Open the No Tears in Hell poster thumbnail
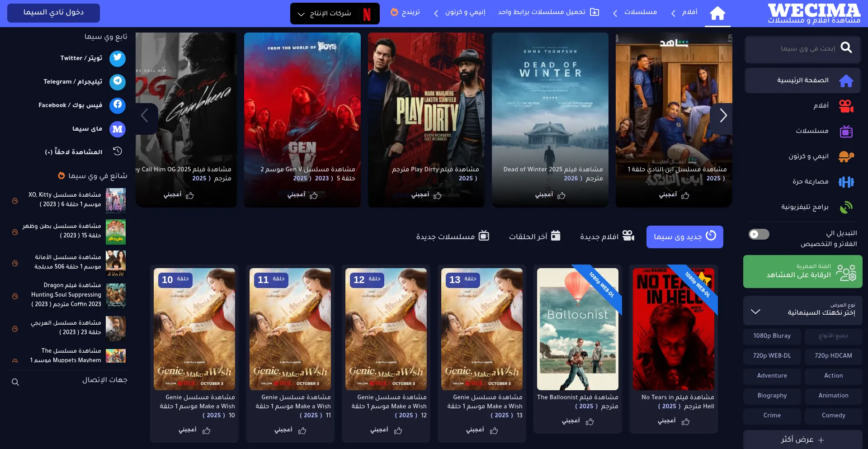 pyautogui.click(x=673, y=329)
